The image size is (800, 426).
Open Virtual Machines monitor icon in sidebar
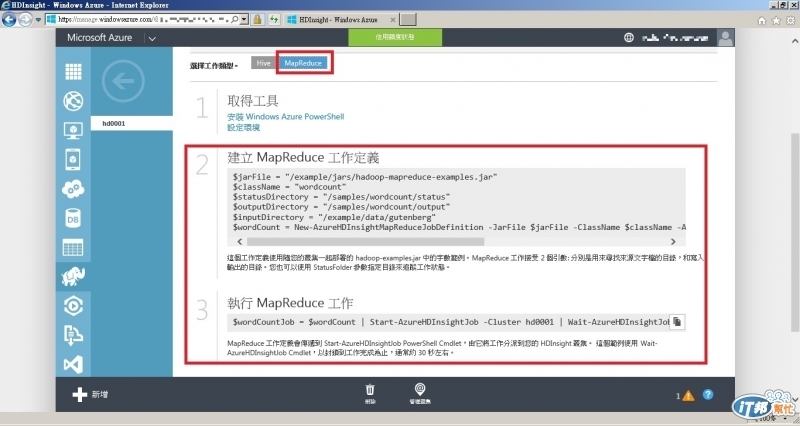click(73, 131)
